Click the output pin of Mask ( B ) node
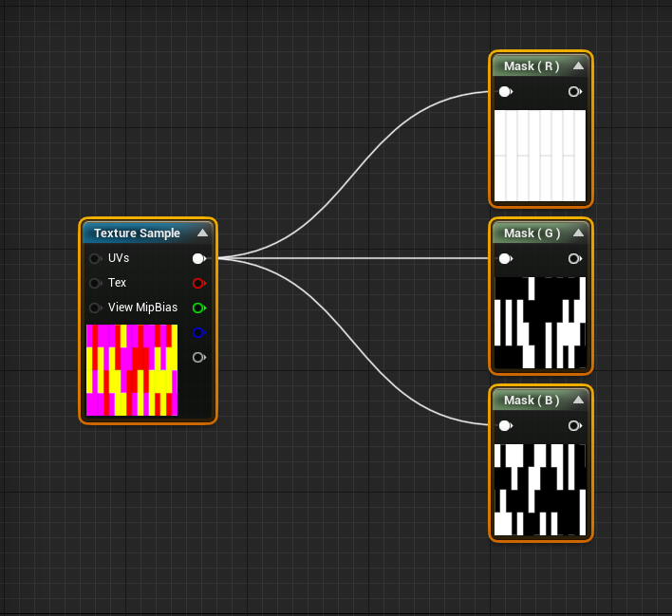This screenshot has height=616, width=672. (x=574, y=425)
